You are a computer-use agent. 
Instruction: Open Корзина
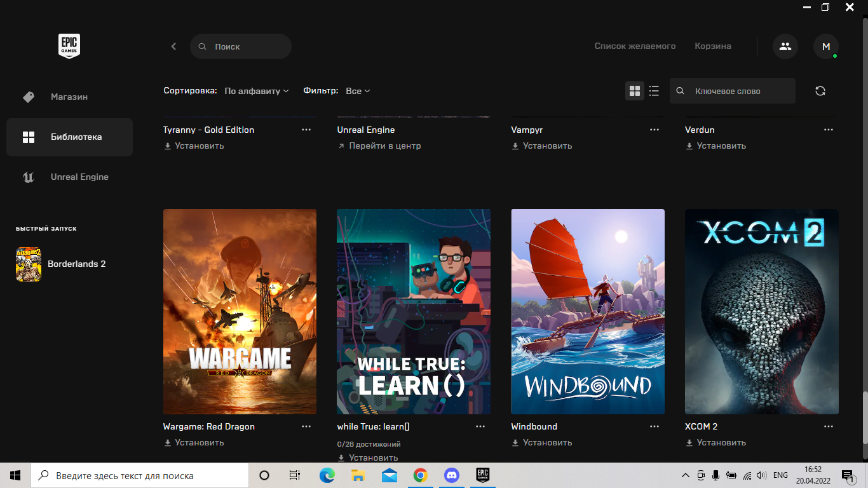click(x=713, y=46)
